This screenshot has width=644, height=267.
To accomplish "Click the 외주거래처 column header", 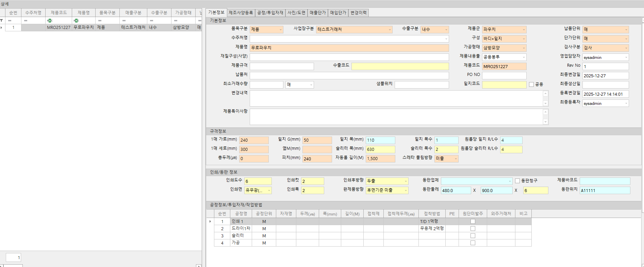I will click(x=501, y=214).
